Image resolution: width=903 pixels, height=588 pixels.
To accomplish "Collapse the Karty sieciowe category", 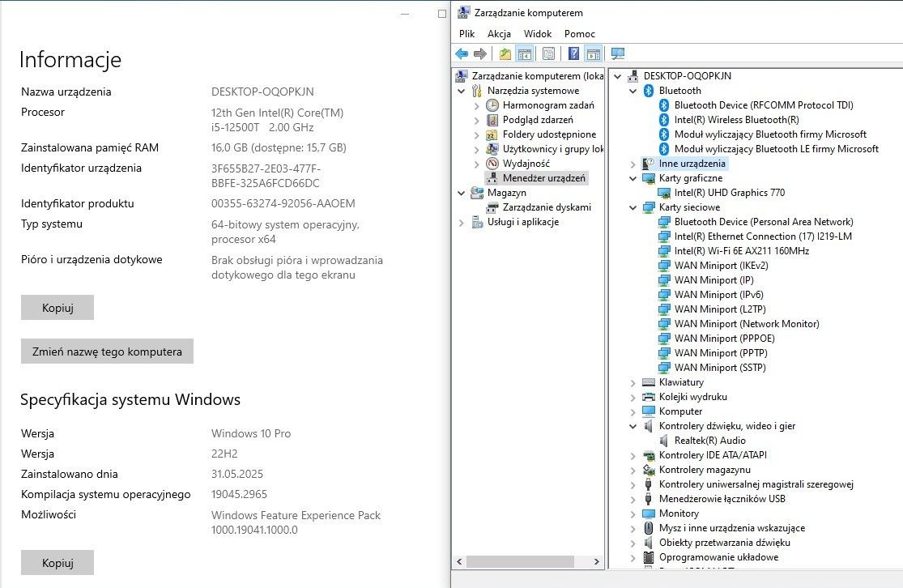I will point(633,208).
